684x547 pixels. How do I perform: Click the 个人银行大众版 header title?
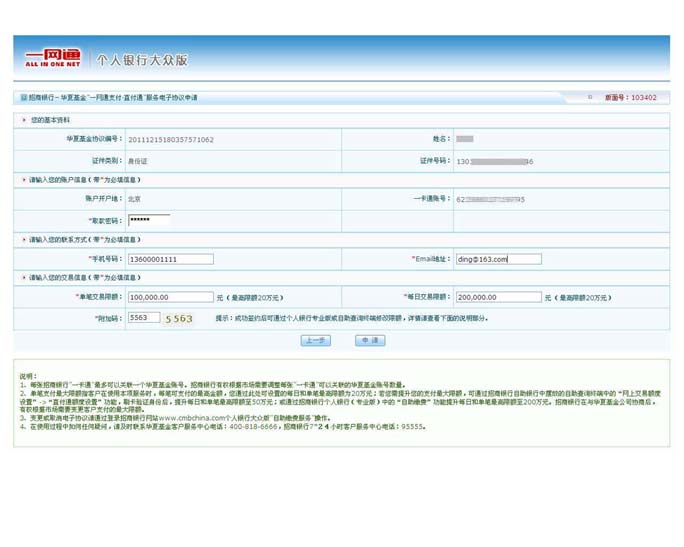coord(142,60)
